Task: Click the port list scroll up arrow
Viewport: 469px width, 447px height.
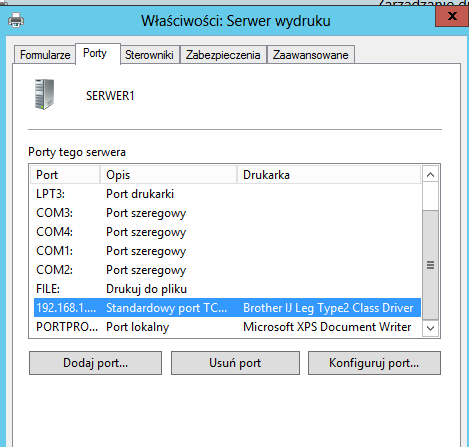Action: 430,175
